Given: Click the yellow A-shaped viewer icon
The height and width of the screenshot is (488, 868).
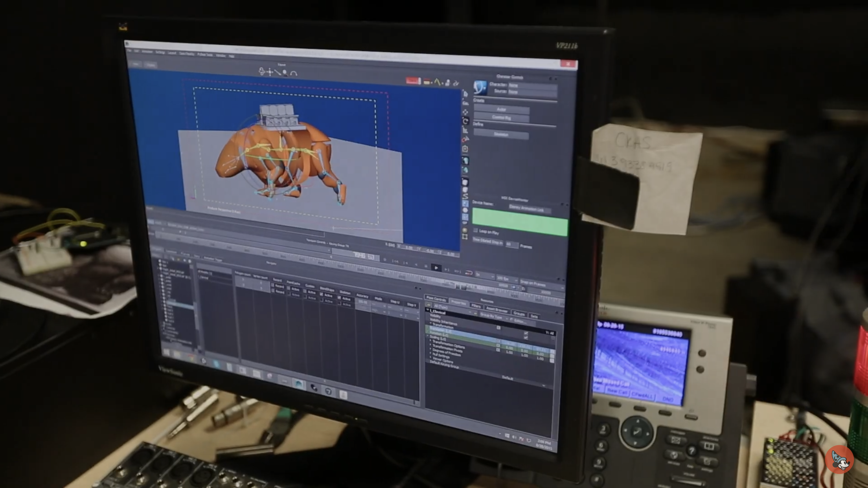Looking at the screenshot, I should click(x=437, y=82).
